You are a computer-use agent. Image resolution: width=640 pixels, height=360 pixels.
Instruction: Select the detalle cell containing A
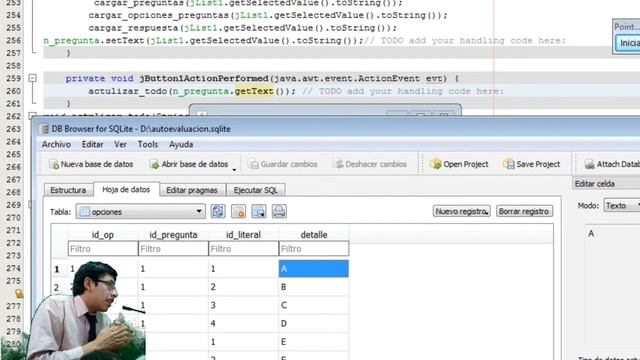[314, 269]
